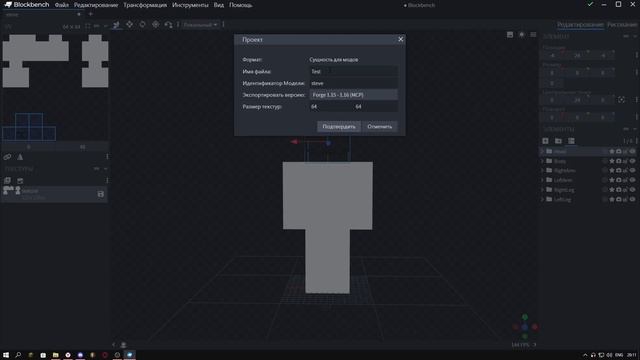Close the Проект dialog
The width and height of the screenshot is (640, 360).
tap(400, 39)
